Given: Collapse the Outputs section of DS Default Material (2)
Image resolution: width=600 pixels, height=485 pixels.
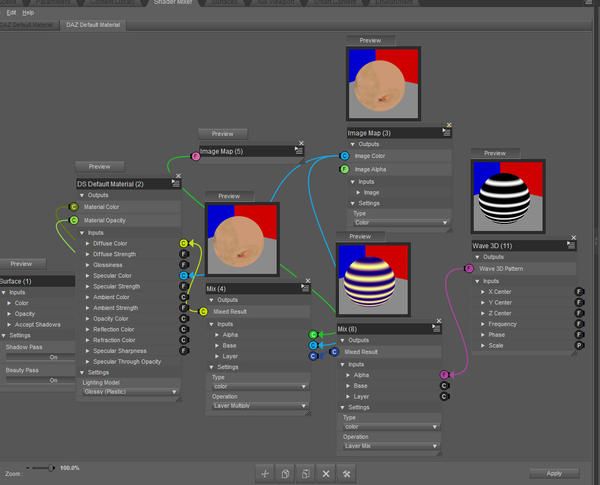Looking at the screenshot, I should pyautogui.click(x=82, y=195).
